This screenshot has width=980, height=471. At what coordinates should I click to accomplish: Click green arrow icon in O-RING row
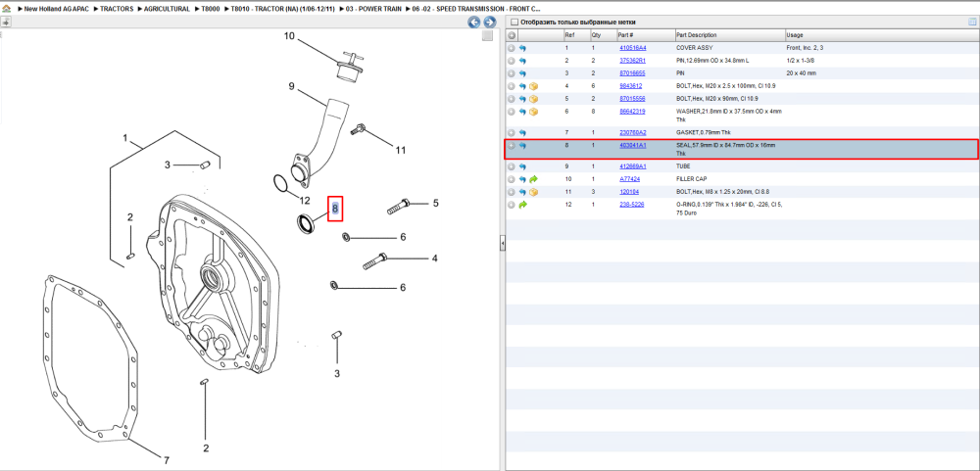(x=522, y=205)
